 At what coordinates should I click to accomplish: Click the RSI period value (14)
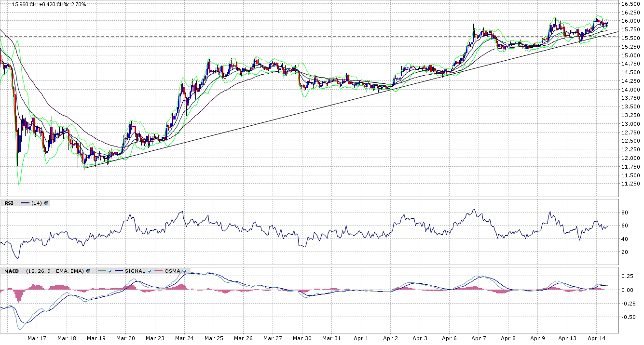click(36, 203)
